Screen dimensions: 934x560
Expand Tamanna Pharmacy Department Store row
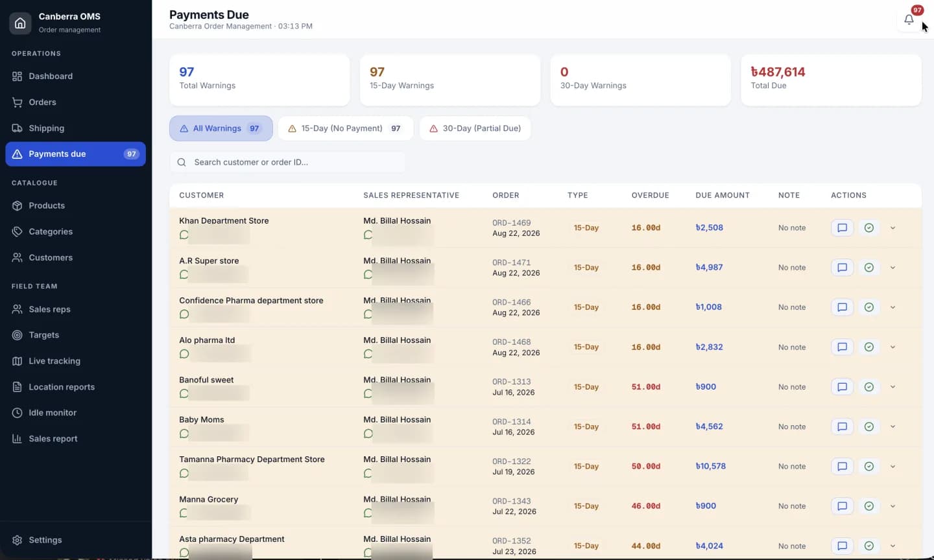pyautogui.click(x=892, y=466)
